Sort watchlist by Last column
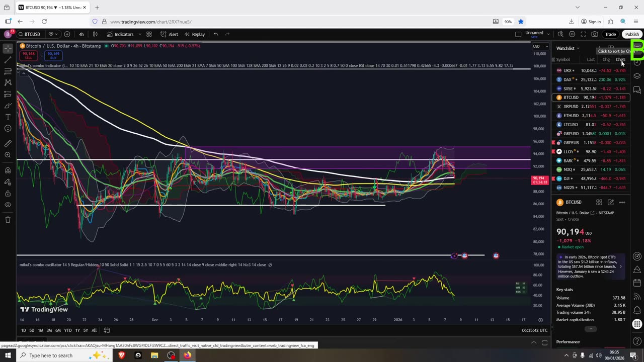 tap(591, 60)
